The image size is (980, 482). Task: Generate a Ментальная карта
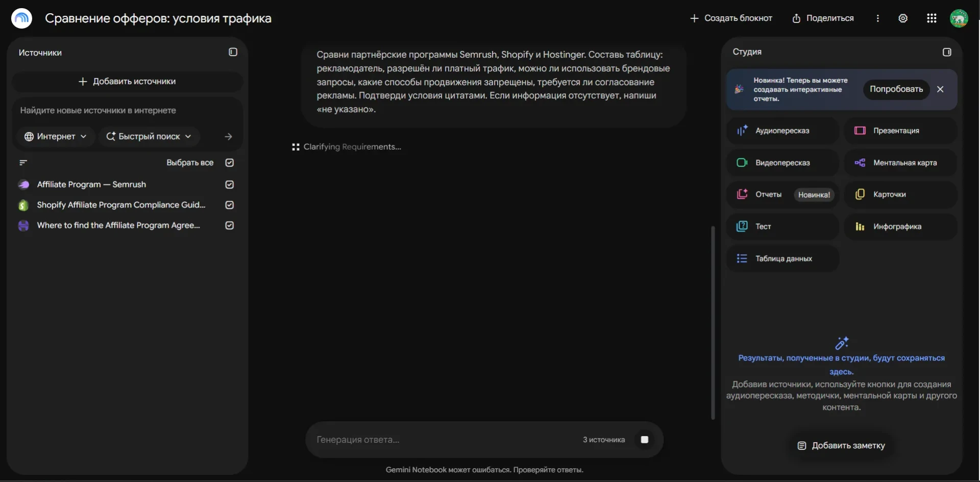900,163
